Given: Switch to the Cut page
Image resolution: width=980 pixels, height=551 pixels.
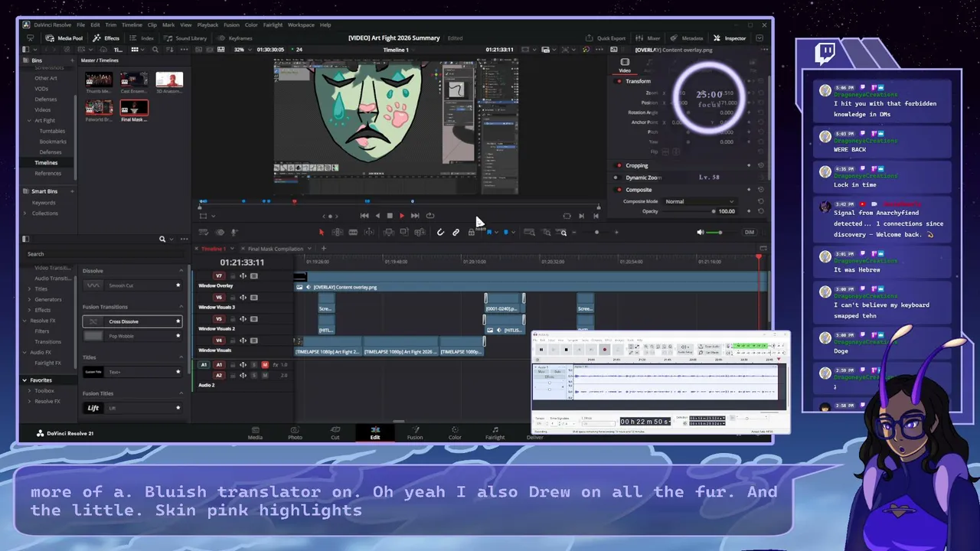Looking at the screenshot, I should click(x=335, y=433).
